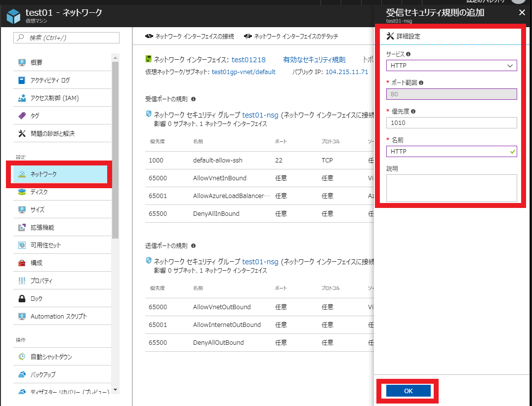Click the 説明 description text area
This screenshot has width=532, height=406.
click(x=451, y=188)
